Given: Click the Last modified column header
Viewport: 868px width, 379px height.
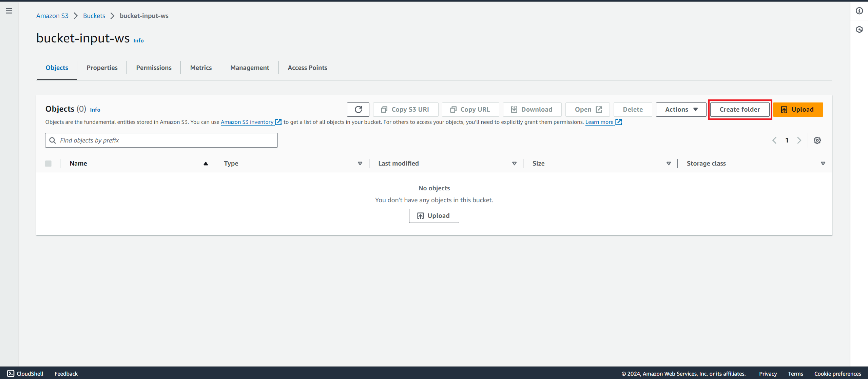Looking at the screenshot, I should 399,164.
